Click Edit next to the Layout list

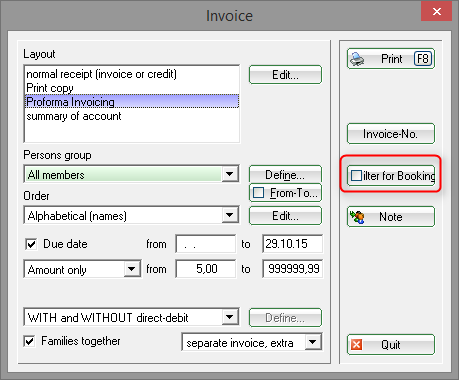coord(285,75)
